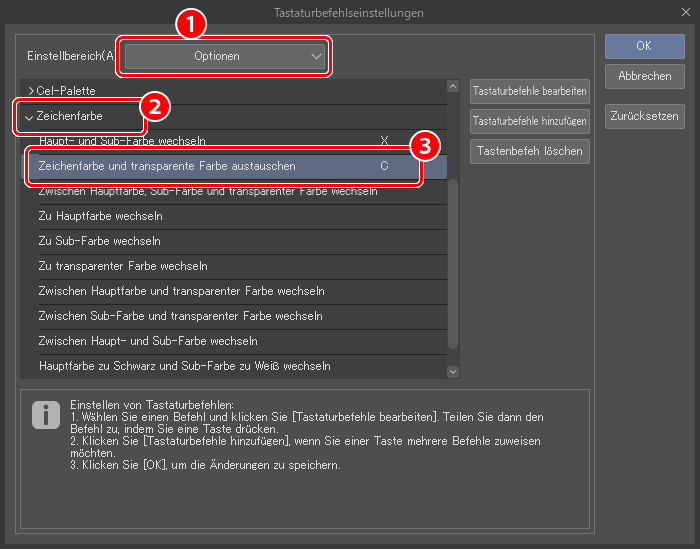Click the Tastenbefehl löschen button
700x549 pixels.
pos(530,151)
